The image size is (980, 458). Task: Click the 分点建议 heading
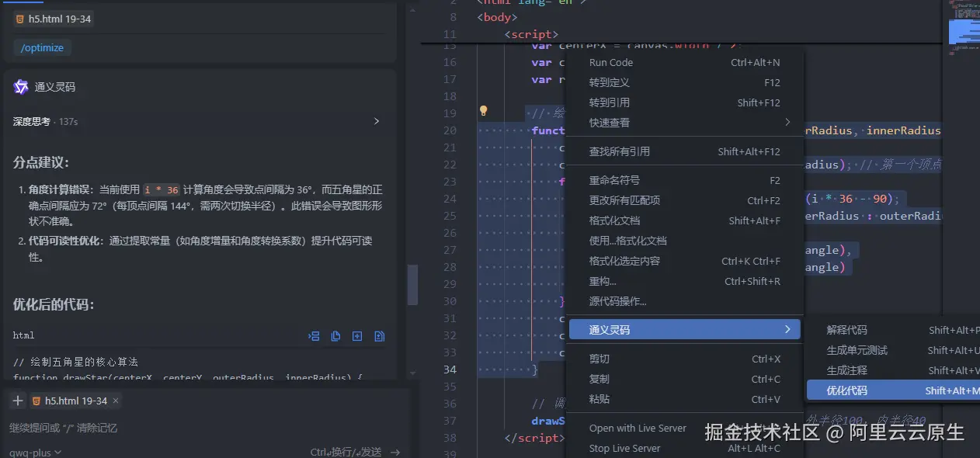click(41, 162)
